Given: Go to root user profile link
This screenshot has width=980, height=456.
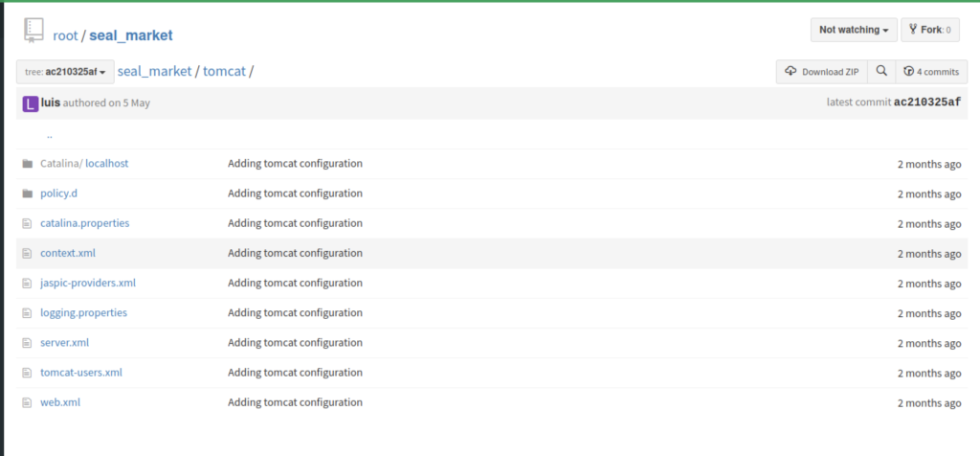Looking at the screenshot, I should coord(65,35).
